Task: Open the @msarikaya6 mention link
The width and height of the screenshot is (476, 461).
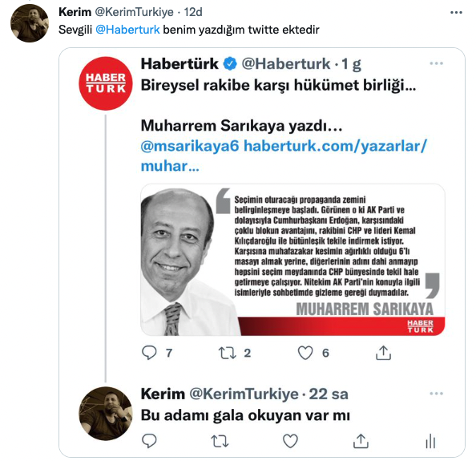Action: (190, 146)
